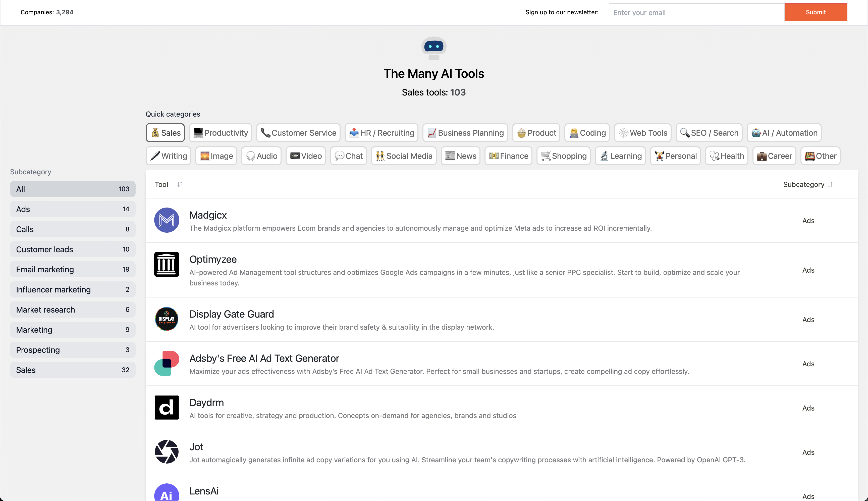
Task: Filter by Influencer marketing subcategory
Action: pyautogui.click(x=73, y=289)
